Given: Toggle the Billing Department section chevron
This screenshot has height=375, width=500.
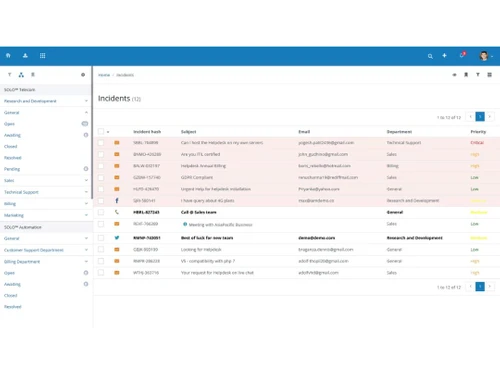Looking at the screenshot, I should pyautogui.click(x=86, y=261).
